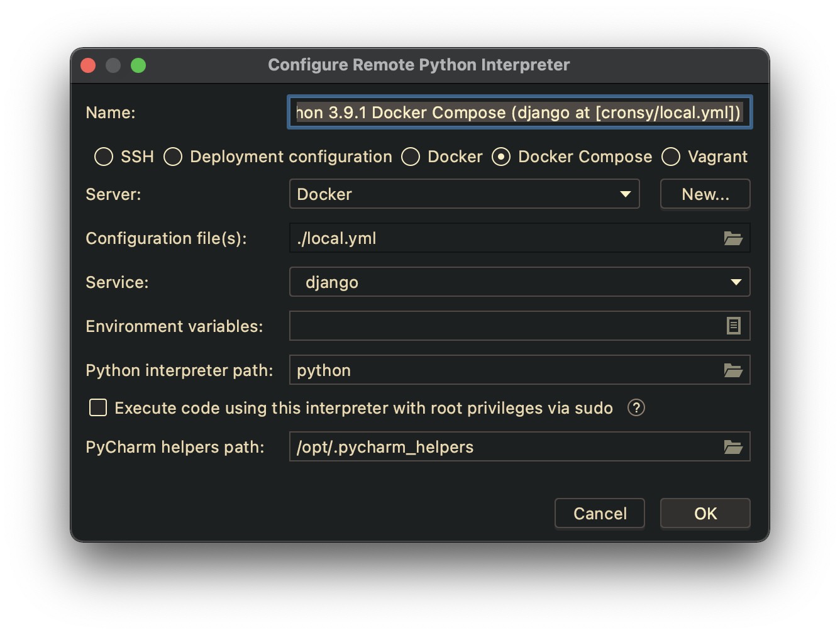Select Docker Compose radio option
The width and height of the screenshot is (840, 635).
[x=501, y=157]
